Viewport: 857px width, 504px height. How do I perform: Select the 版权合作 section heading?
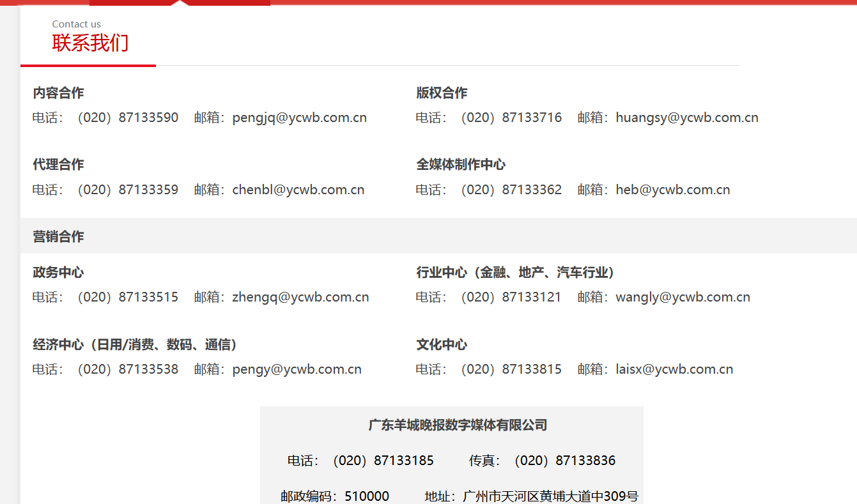442,93
